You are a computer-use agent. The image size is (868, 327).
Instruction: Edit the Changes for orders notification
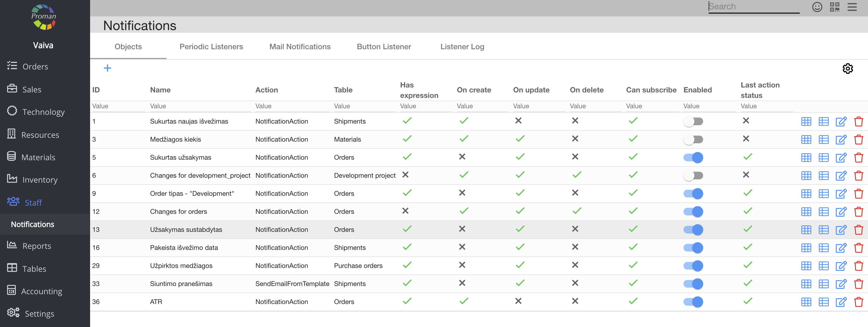[841, 212]
